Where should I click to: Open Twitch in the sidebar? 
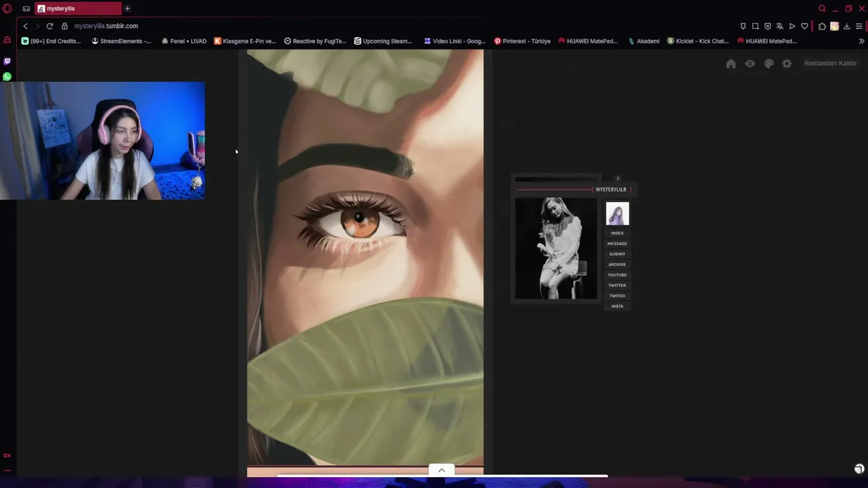point(7,61)
